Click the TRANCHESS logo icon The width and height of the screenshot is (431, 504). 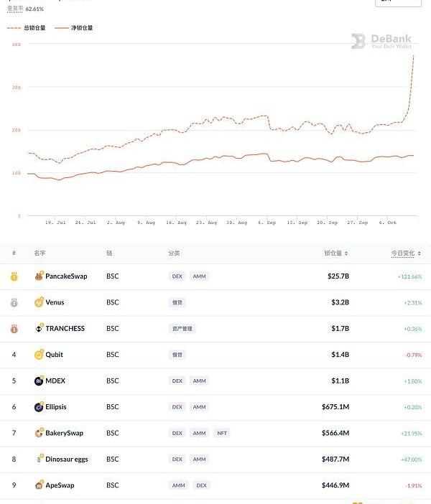pyautogui.click(x=39, y=329)
